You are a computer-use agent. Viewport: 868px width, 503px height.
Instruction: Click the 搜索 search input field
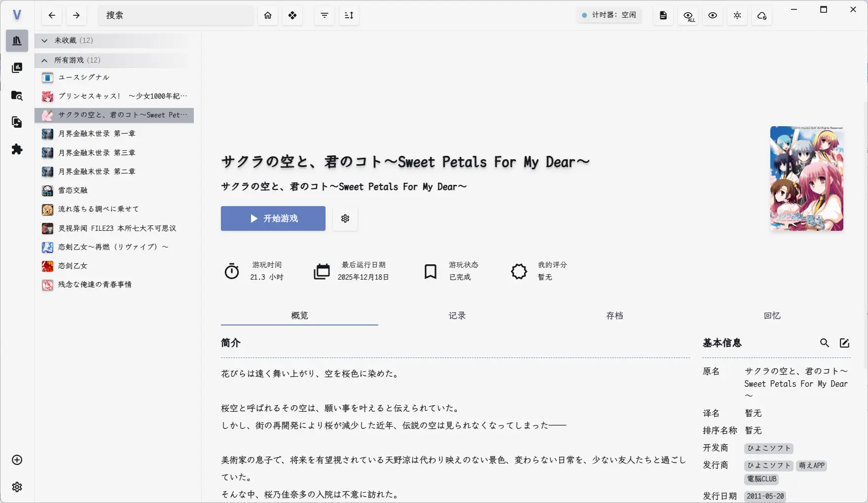click(175, 15)
